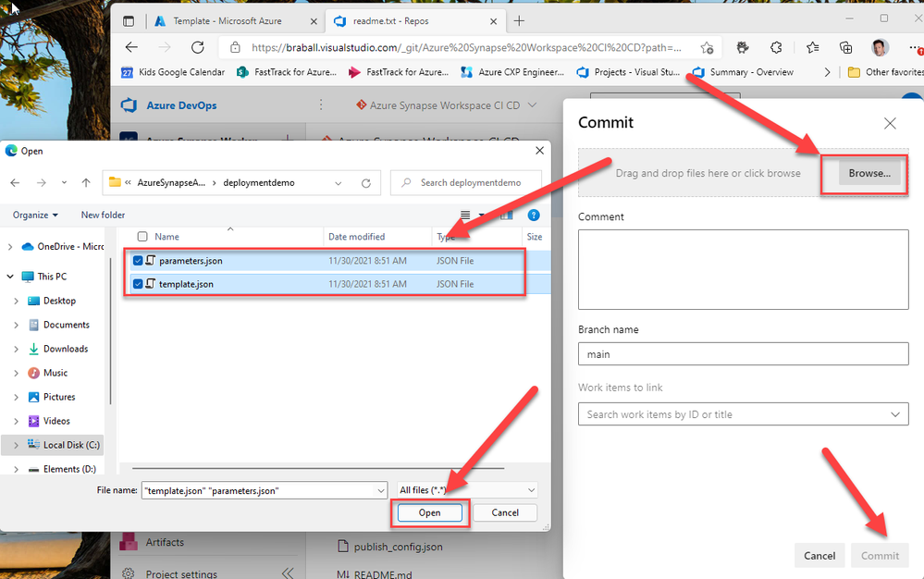This screenshot has width=924, height=579.
Task: Open the Summary - Overview bookmark
Action: point(743,72)
